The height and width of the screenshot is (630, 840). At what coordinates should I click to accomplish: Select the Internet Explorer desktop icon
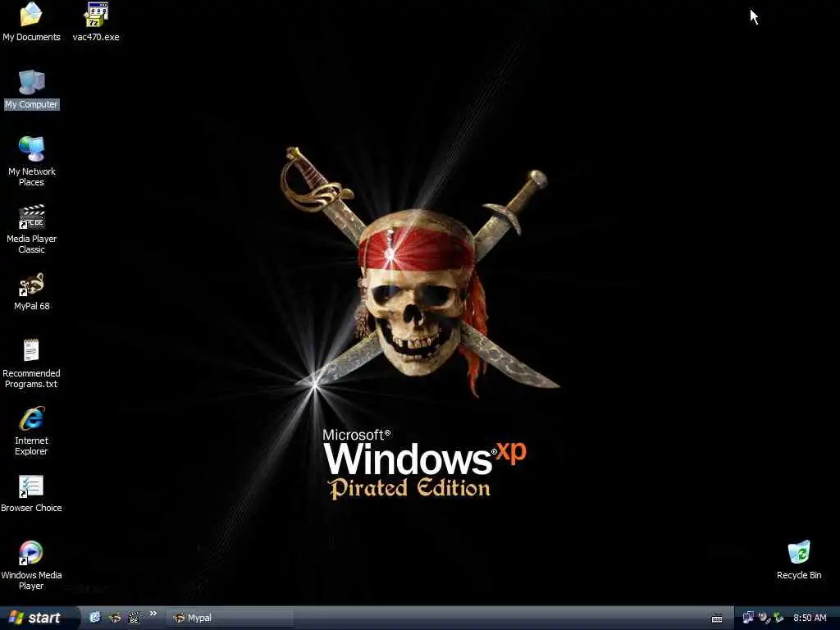pos(32,418)
